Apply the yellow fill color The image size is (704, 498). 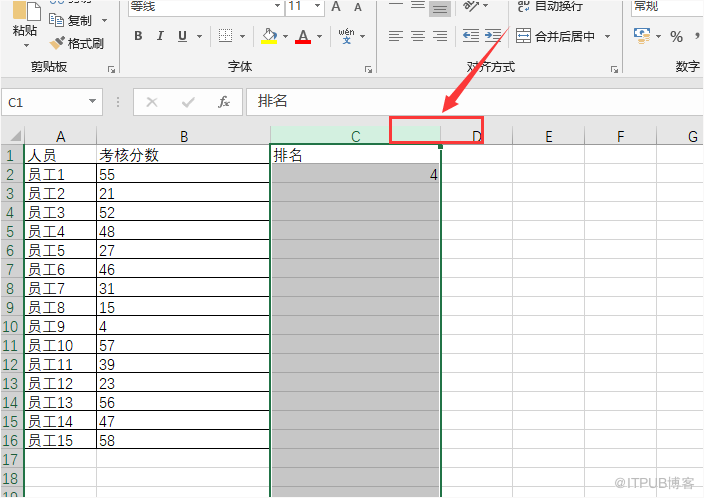[x=269, y=36]
